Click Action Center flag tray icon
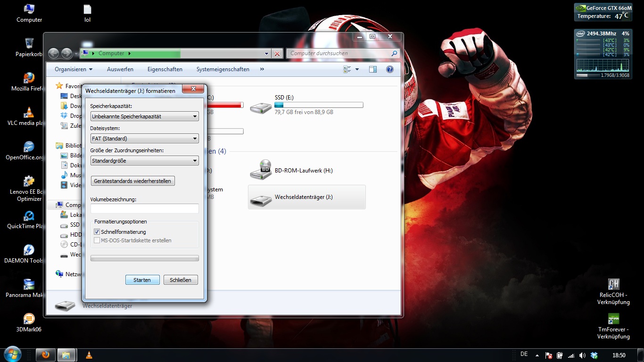This screenshot has width=644, height=362. (x=548, y=355)
